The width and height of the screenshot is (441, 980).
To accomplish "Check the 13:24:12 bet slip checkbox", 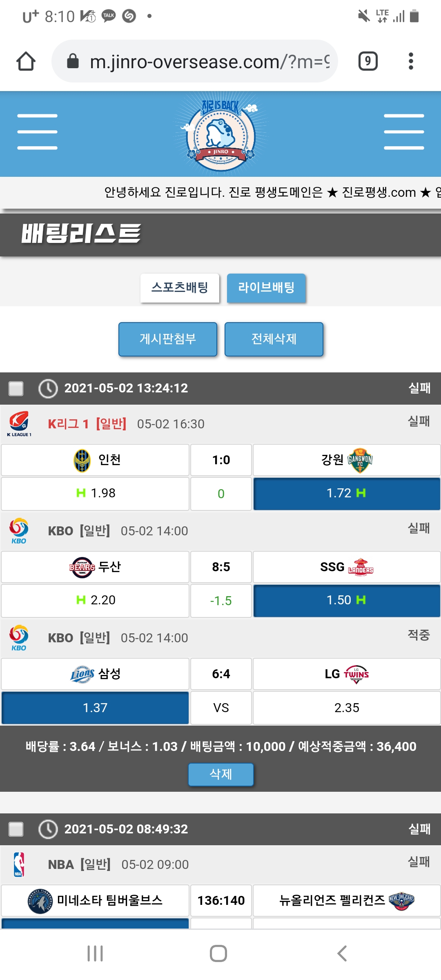I will (x=16, y=388).
